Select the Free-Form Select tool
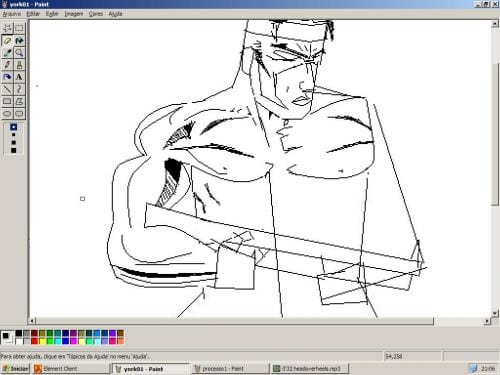Screen dimensions: 500x375 click(7, 28)
